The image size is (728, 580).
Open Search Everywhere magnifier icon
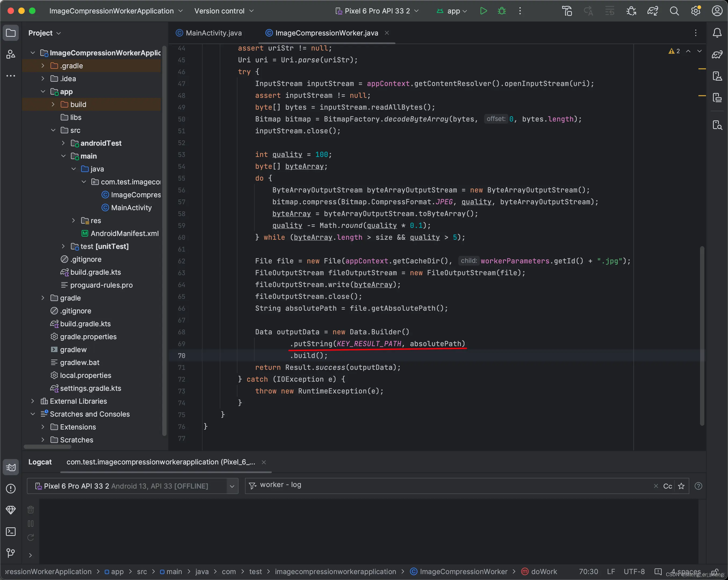pyautogui.click(x=674, y=11)
